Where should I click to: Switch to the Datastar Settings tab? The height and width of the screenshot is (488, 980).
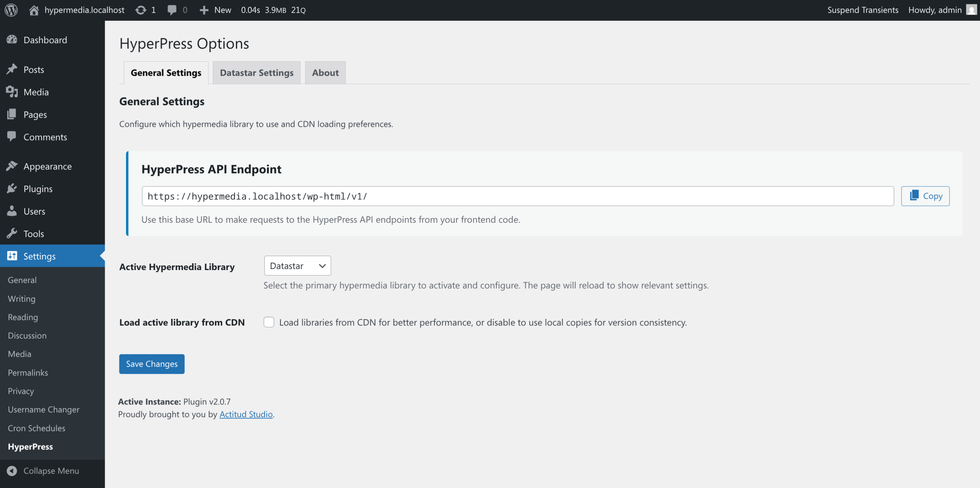pyautogui.click(x=257, y=72)
